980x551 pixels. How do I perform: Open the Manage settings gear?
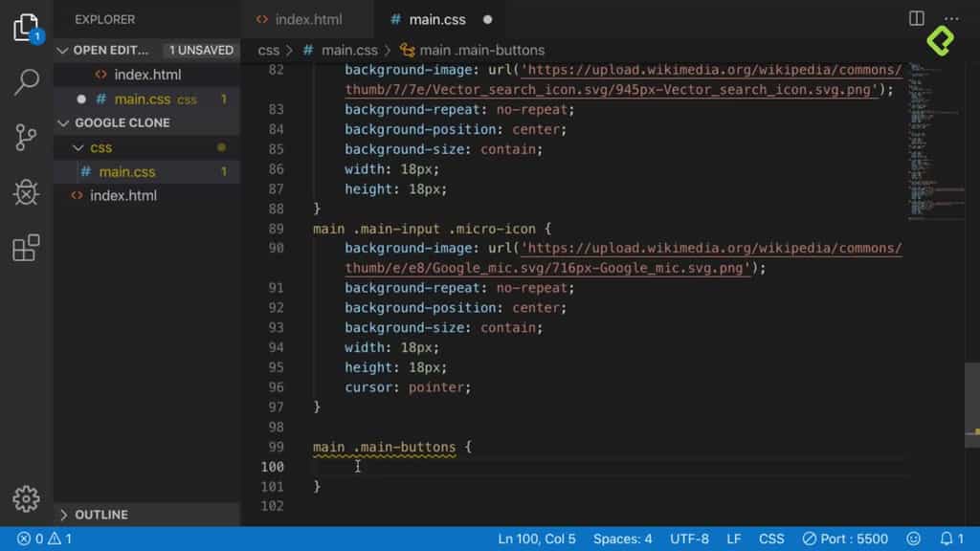pos(25,498)
